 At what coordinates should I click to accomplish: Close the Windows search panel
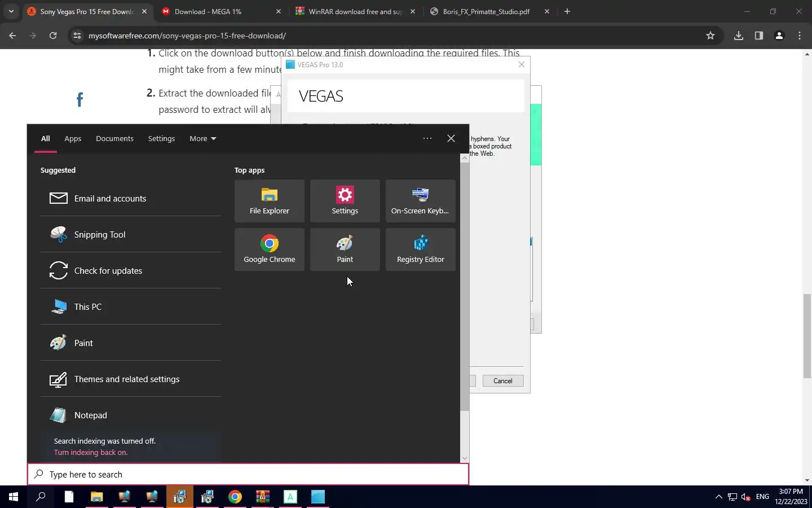point(451,138)
